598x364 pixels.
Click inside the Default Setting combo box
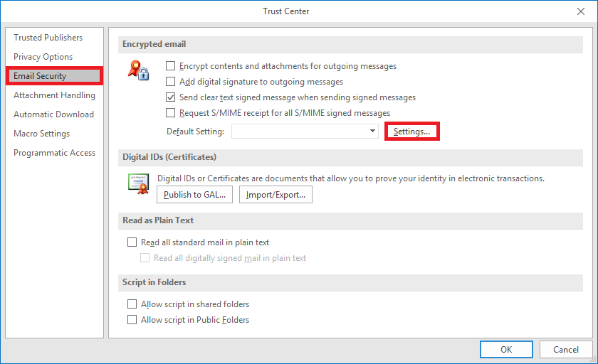(x=299, y=132)
